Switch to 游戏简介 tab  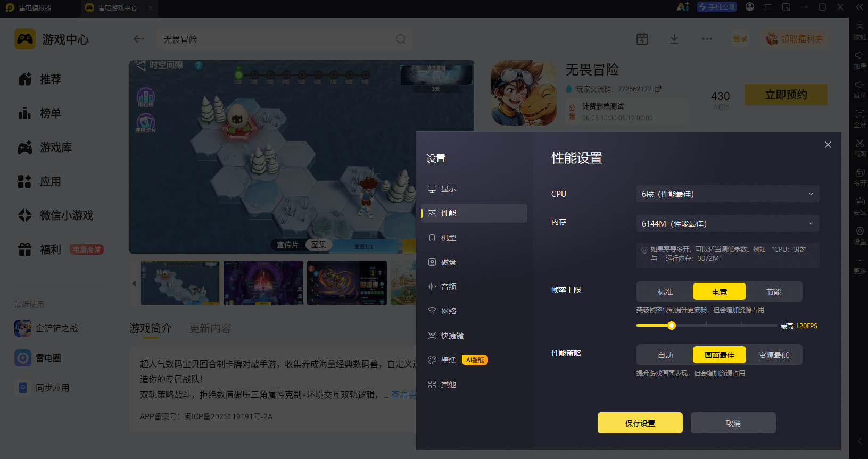click(151, 328)
